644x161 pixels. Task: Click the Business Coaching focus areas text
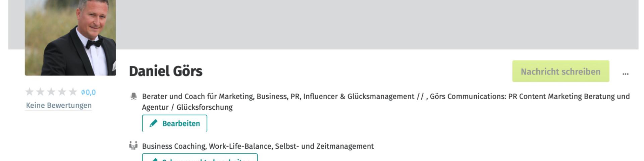coord(258,146)
